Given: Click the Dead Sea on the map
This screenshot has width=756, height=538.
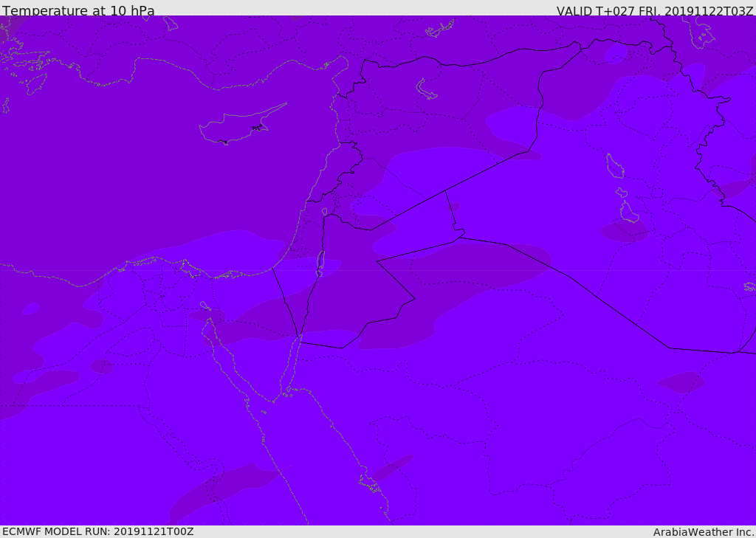Looking at the screenshot, I should click(320, 263).
